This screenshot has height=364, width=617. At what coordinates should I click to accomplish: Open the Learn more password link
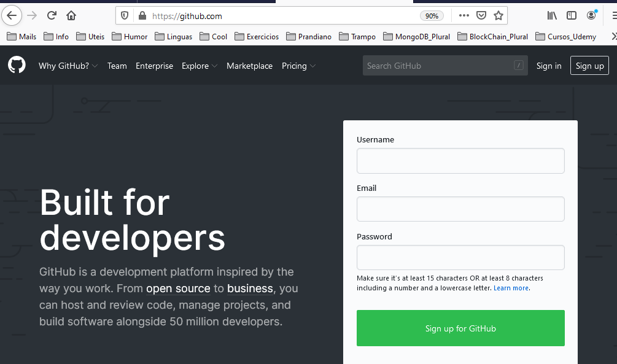point(511,288)
